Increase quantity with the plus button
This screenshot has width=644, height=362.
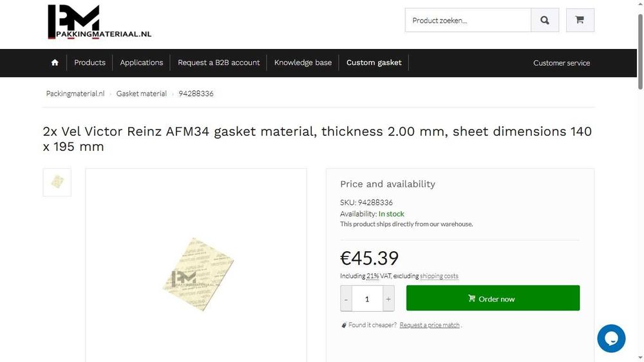[388, 299]
